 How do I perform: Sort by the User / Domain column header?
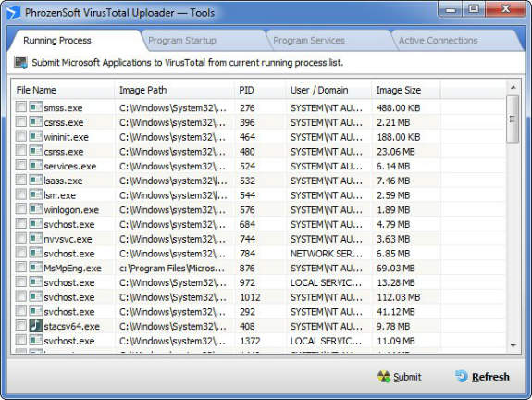point(328,90)
